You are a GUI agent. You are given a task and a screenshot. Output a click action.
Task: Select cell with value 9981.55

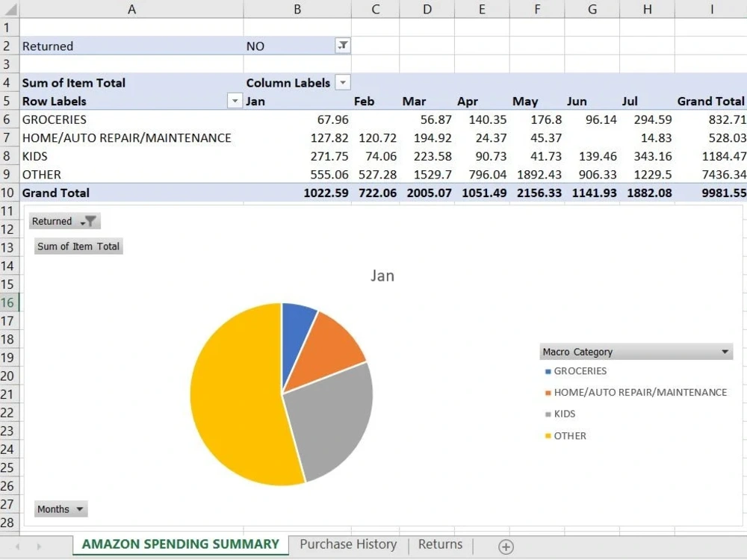(711, 193)
